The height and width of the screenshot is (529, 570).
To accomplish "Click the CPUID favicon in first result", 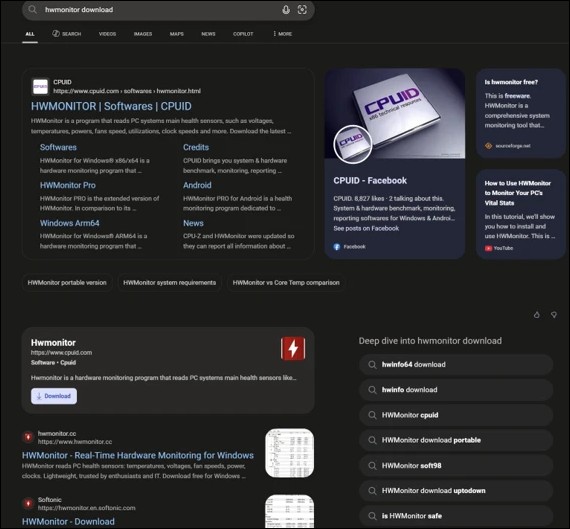I will click(40, 87).
